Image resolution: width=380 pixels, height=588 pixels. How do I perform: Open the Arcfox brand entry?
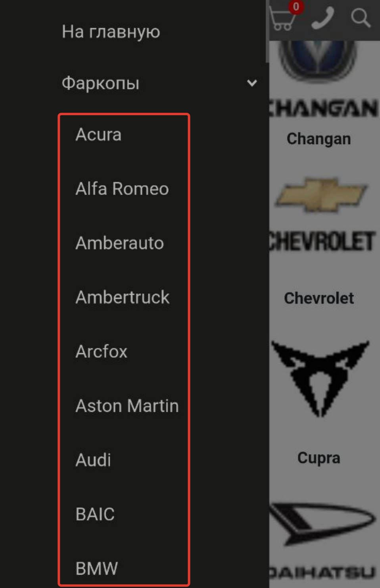pyautogui.click(x=101, y=352)
